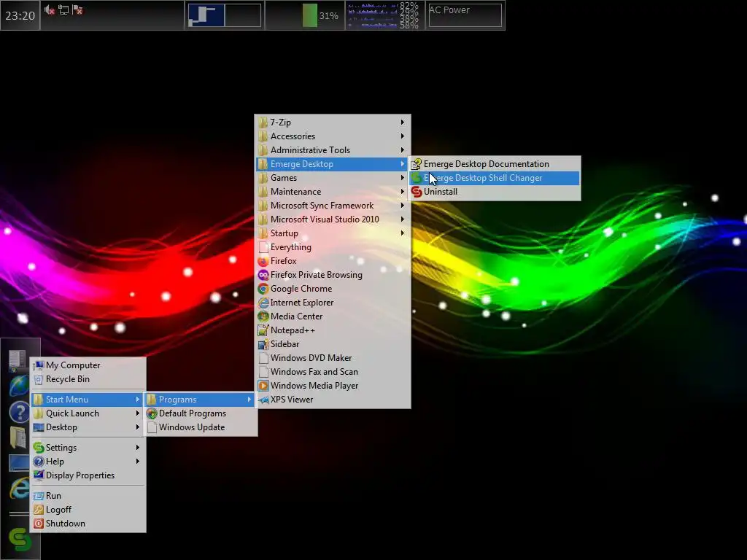Launch Media Center
The width and height of the screenshot is (747, 560).
[x=333, y=316]
